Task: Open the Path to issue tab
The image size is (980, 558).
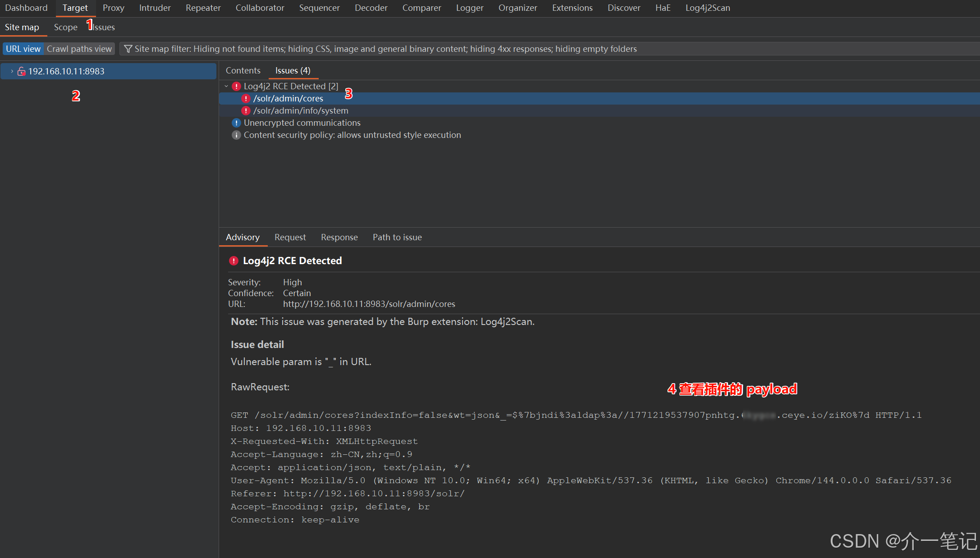Action: point(397,237)
